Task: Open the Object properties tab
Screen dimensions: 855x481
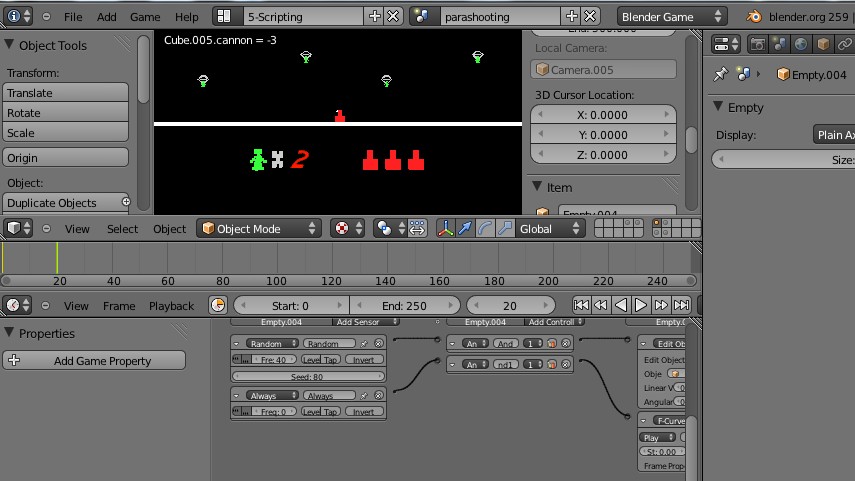Action: (823, 44)
